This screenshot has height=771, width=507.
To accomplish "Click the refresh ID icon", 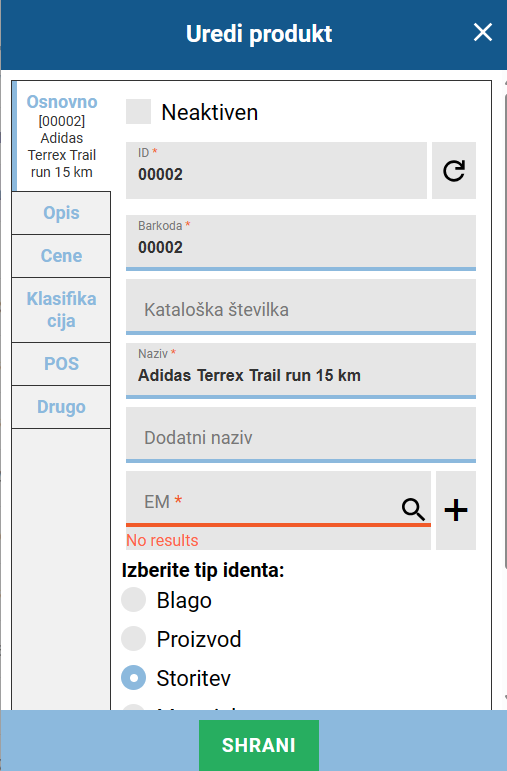I will tap(453, 171).
